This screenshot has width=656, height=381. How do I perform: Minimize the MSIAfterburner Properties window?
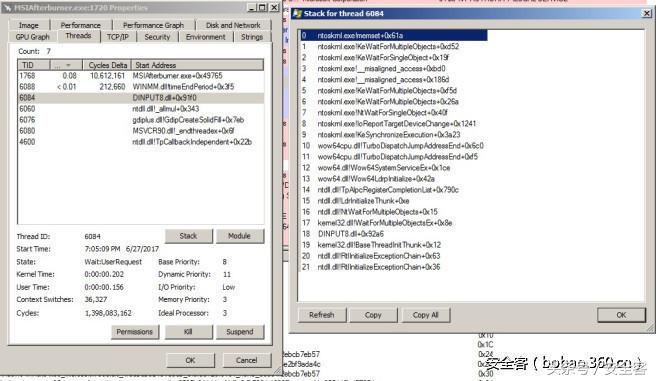tap(252, 8)
